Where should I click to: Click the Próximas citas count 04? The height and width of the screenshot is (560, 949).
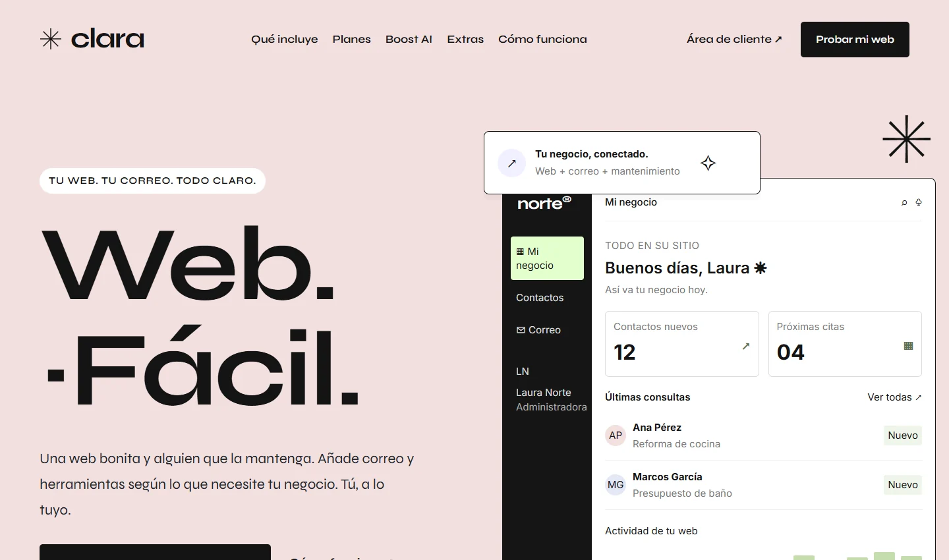tap(791, 352)
